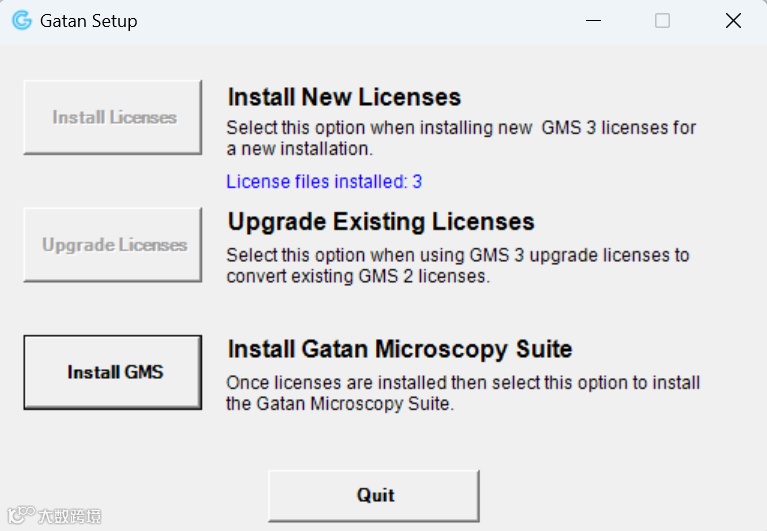Click the Gatan logo icon in title bar

[21, 21]
